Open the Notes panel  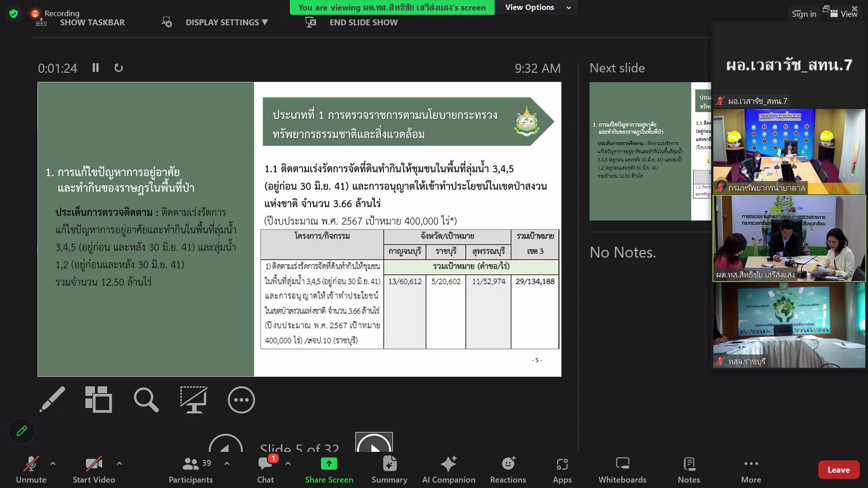click(689, 470)
